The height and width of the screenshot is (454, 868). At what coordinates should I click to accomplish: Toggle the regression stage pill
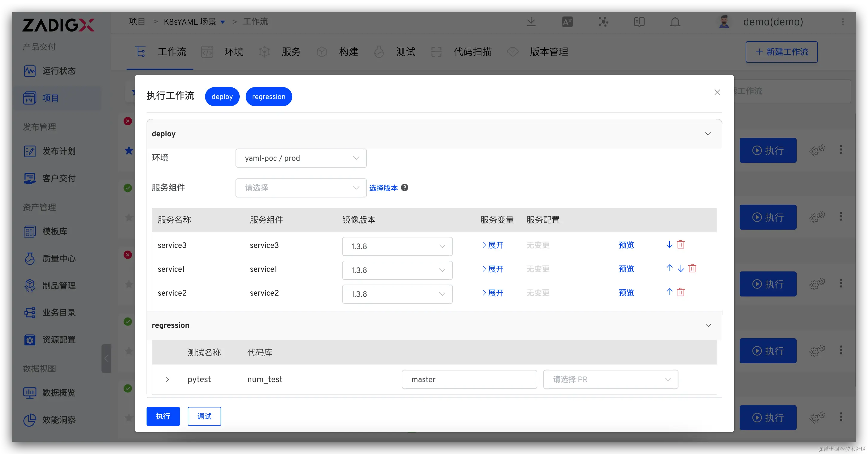coord(269,97)
